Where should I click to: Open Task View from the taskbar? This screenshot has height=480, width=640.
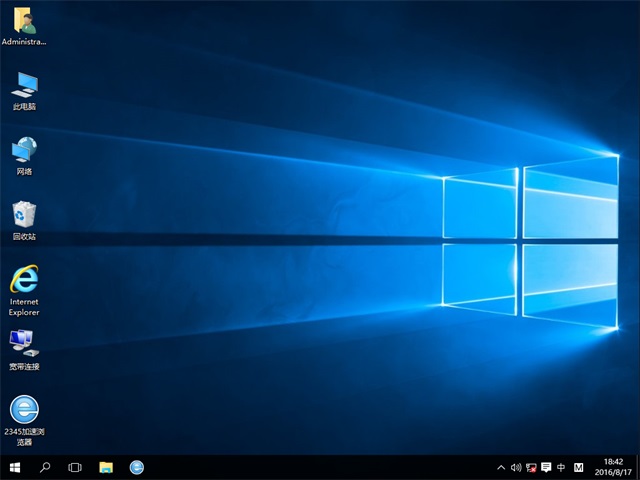pos(75,467)
